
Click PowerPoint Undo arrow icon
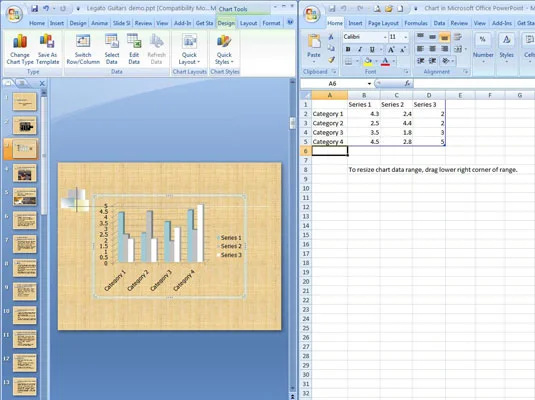(x=46, y=9)
